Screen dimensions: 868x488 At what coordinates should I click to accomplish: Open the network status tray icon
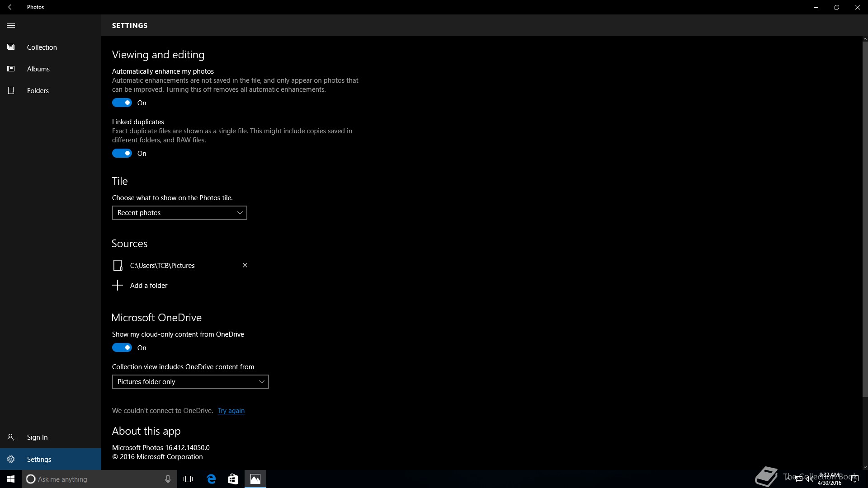(x=799, y=479)
